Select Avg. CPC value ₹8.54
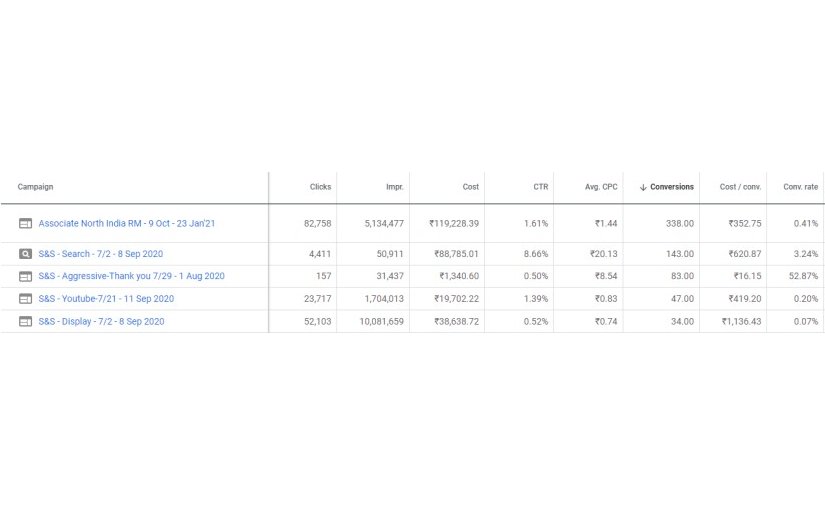825x525 pixels. [606, 276]
